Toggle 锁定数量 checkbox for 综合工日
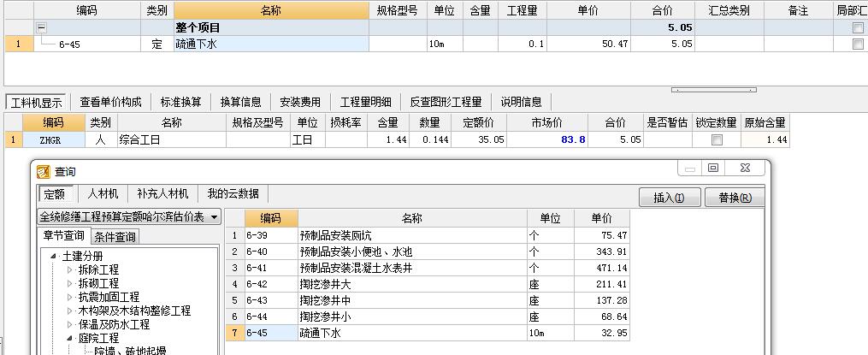This screenshot has width=868, height=355. click(x=717, y=140)
